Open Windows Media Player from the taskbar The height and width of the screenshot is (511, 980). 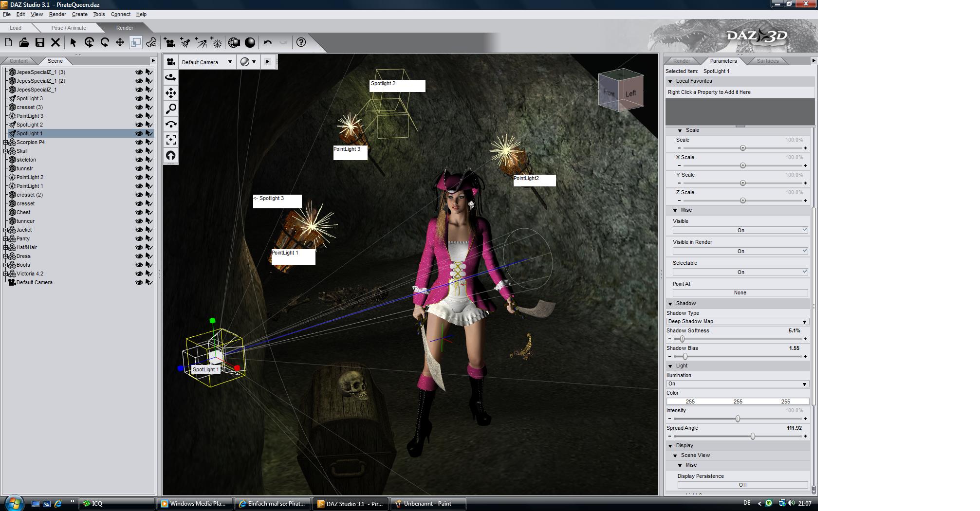pos(194,504)
